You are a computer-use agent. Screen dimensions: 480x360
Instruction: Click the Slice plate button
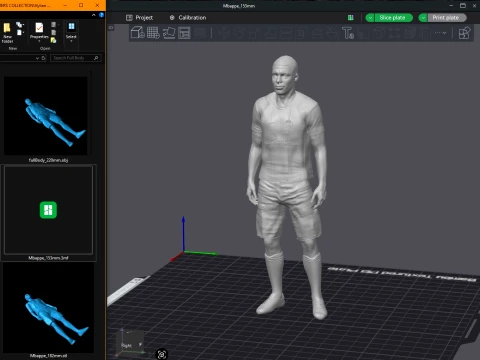394,18
